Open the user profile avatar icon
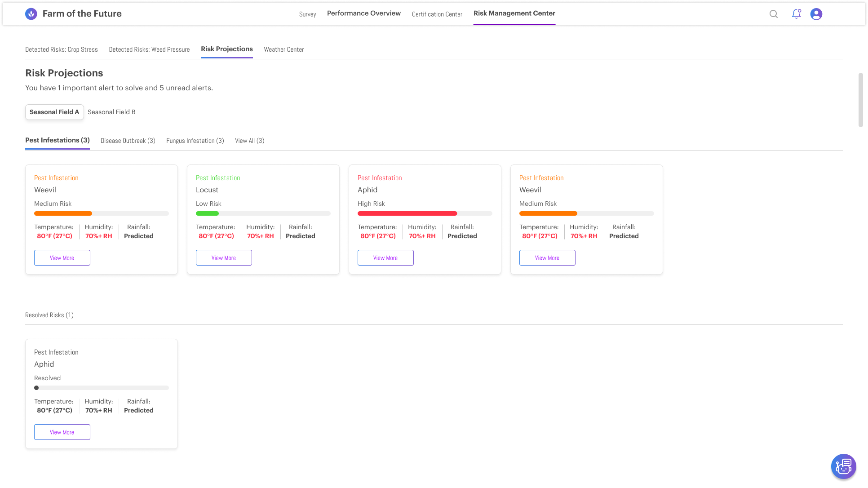868x488 pixels. coord(816,14)
